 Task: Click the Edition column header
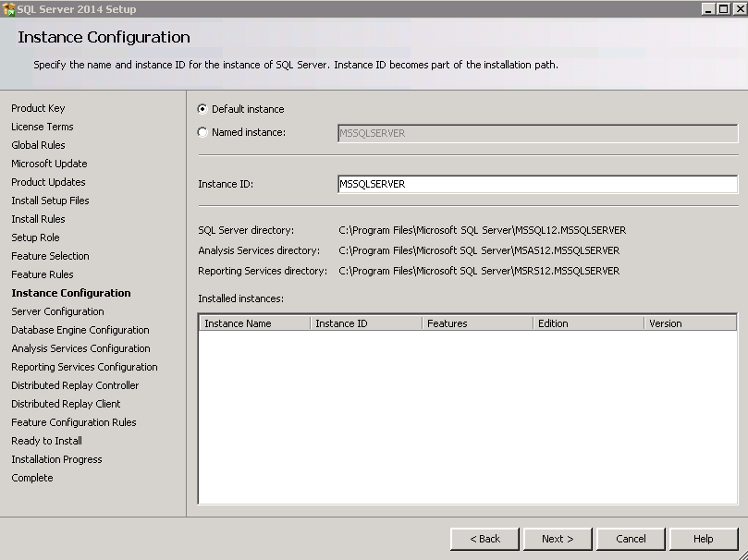pyautogui.click(x=589, y=323)
